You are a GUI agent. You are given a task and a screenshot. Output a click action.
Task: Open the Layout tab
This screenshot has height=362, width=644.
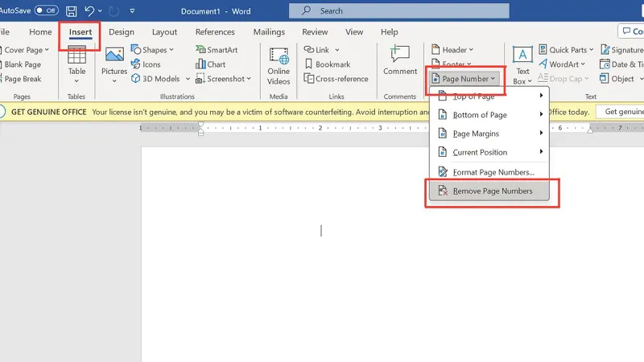tap(164, 32)
